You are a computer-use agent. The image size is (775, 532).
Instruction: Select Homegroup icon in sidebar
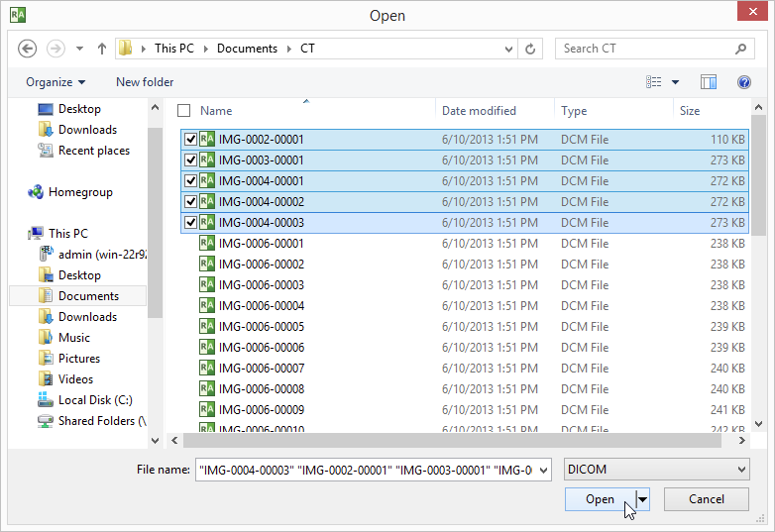pyautogui.click(x=37, y=192)
